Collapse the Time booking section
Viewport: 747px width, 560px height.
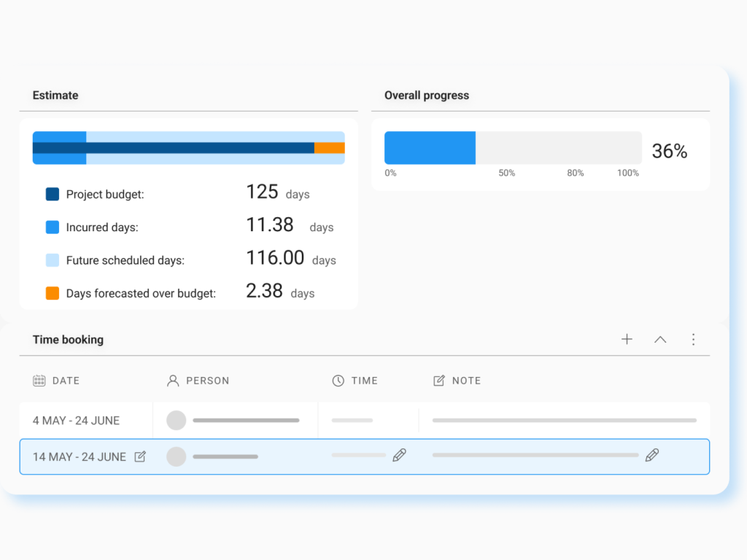click(x=660, y=339)
